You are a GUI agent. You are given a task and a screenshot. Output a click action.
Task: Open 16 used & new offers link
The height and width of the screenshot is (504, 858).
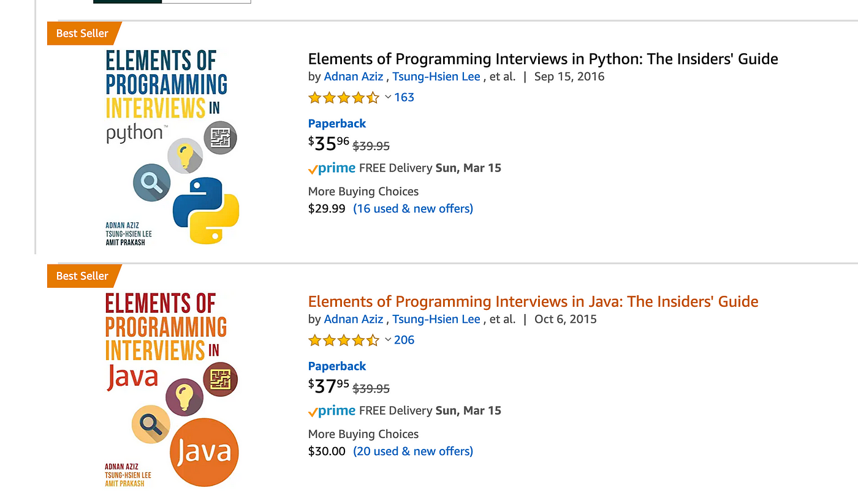pos(413,209)
